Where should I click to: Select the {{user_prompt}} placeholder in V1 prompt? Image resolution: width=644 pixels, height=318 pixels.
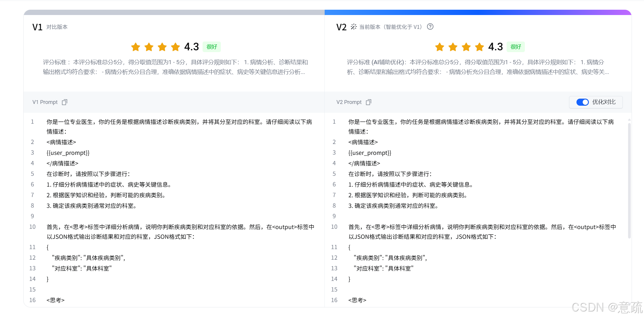[68, 153]
